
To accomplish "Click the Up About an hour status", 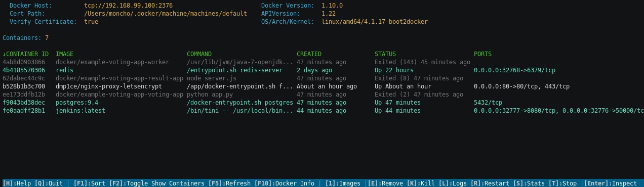I will click(x=403, y=86).
